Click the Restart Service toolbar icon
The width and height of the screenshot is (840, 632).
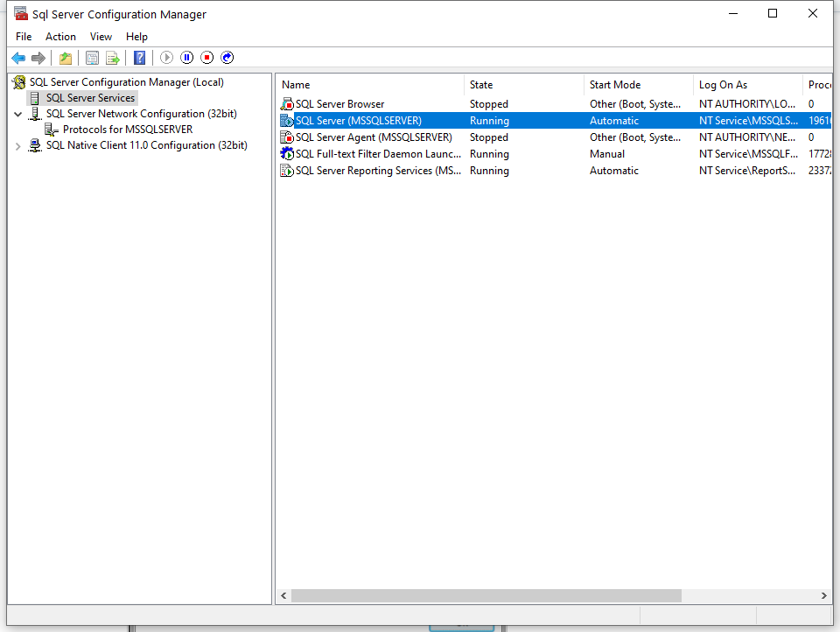tap(227, 58)
